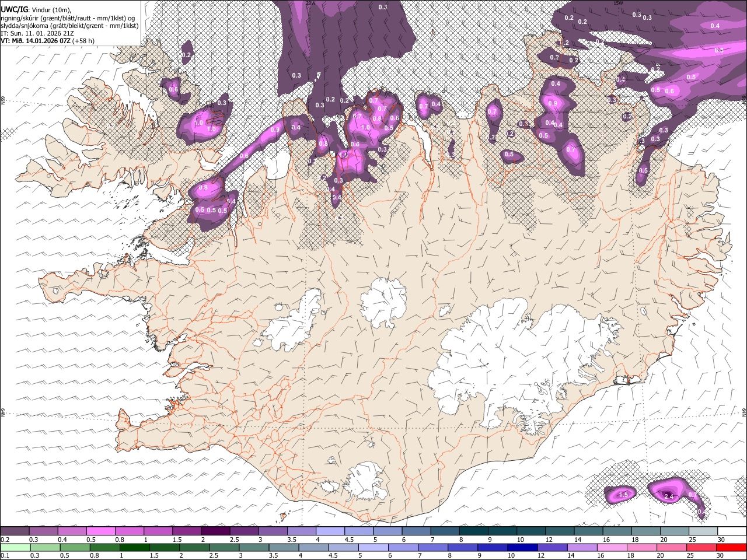Pick the darkest green swatch between 1 and 1.5

point(134,548)
